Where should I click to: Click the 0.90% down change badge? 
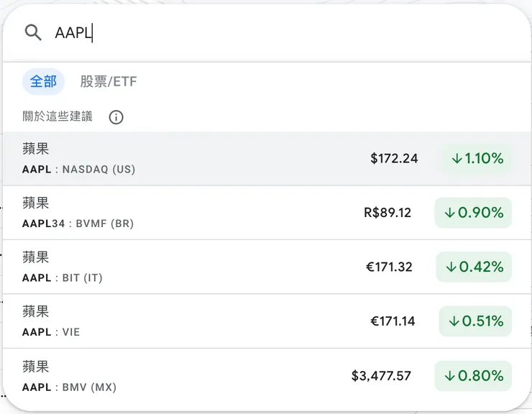tap(473, 213)
